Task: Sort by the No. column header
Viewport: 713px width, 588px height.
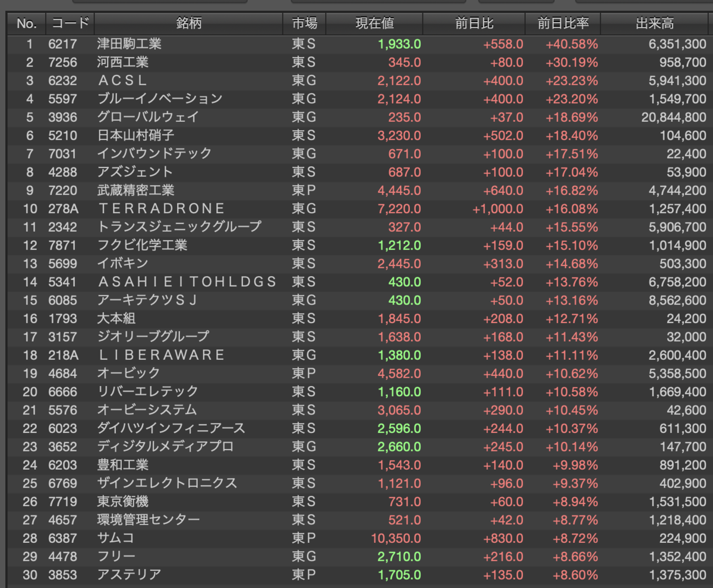Action: point(26,24)
